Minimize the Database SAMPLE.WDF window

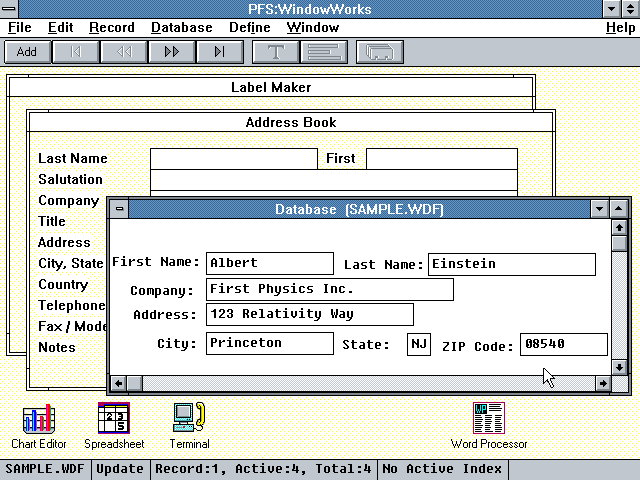[x=599, y=209]
